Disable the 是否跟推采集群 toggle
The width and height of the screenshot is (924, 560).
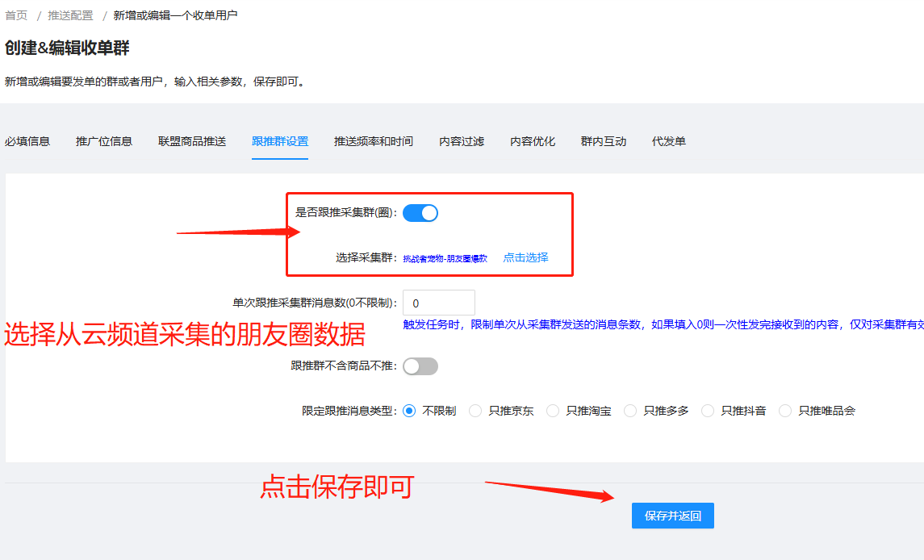point(420,213)
